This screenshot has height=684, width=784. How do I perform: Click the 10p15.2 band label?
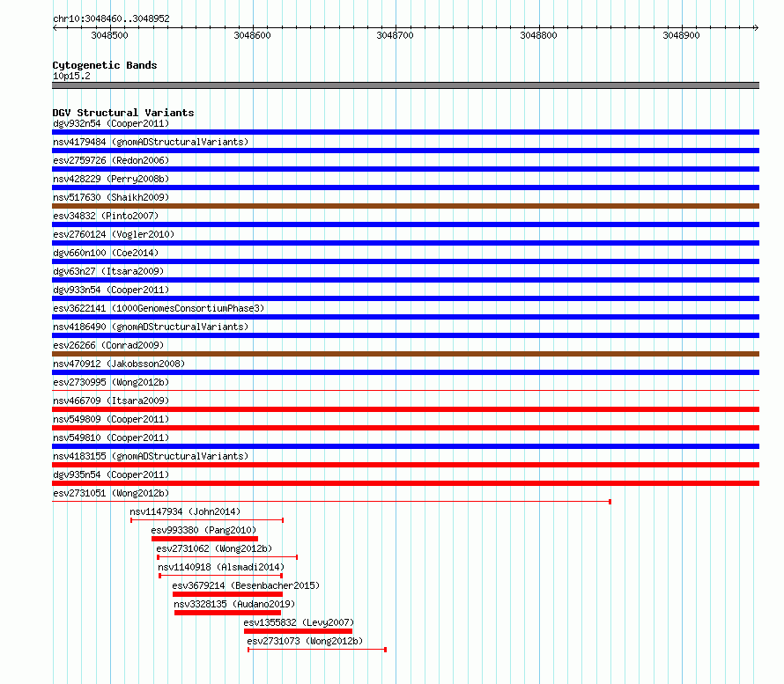[x=71, y=76]
